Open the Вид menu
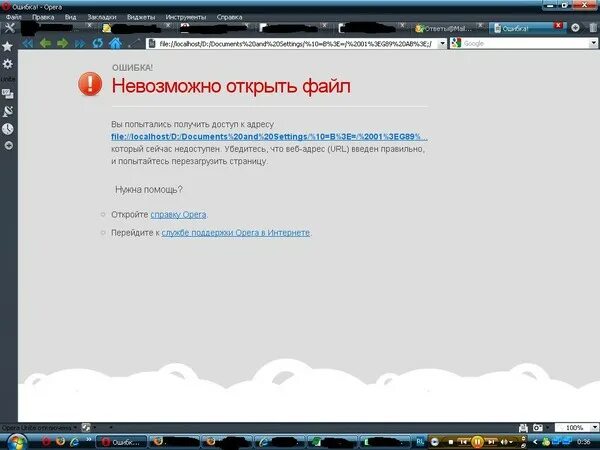 coord(70,17)
